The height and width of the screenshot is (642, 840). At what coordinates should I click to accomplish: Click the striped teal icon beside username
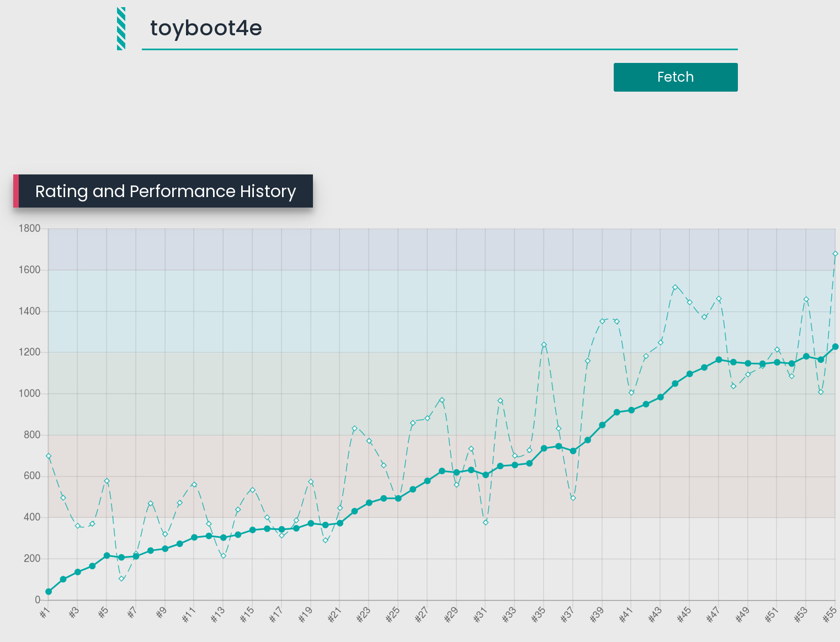(121, 29)
